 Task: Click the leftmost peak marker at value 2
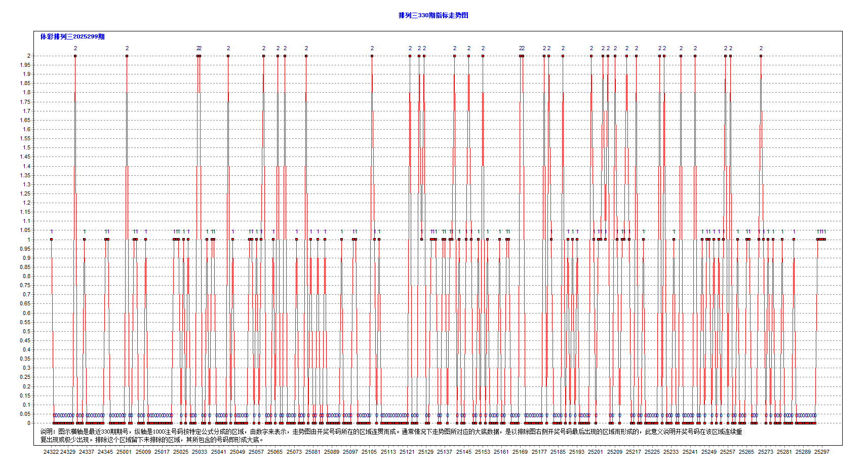pos(75,56)
